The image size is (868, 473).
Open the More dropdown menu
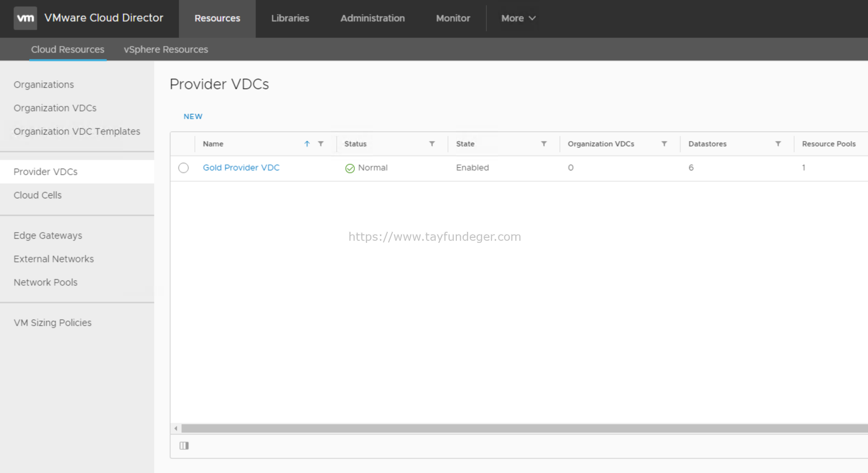coord(517,18)
